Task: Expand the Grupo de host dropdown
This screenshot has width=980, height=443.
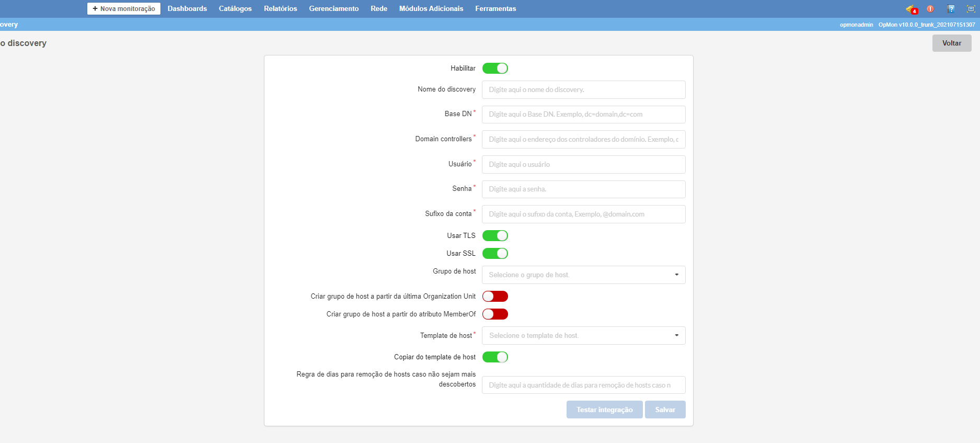Action: click(583, 275)
